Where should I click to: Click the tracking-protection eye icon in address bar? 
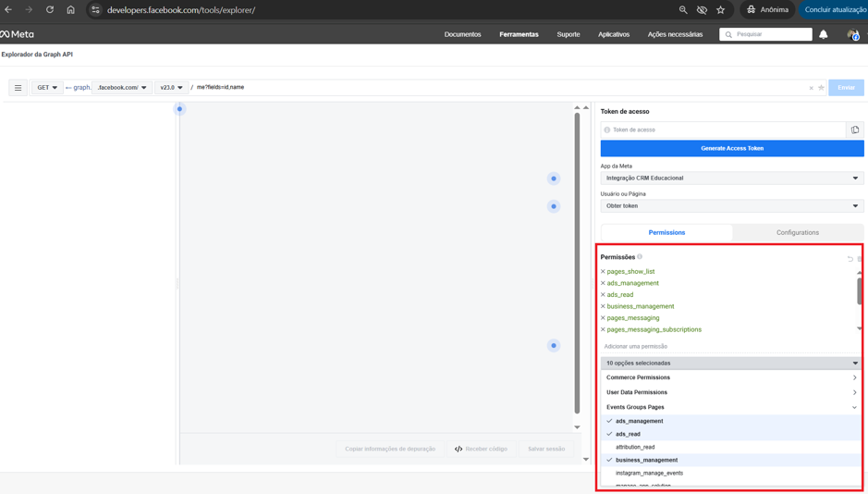tap(702, 9)
